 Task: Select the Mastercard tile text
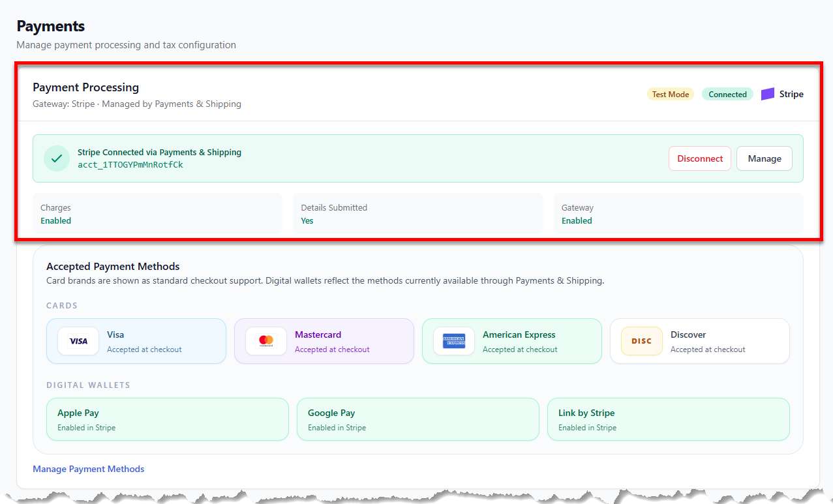[x=318, y=334]
